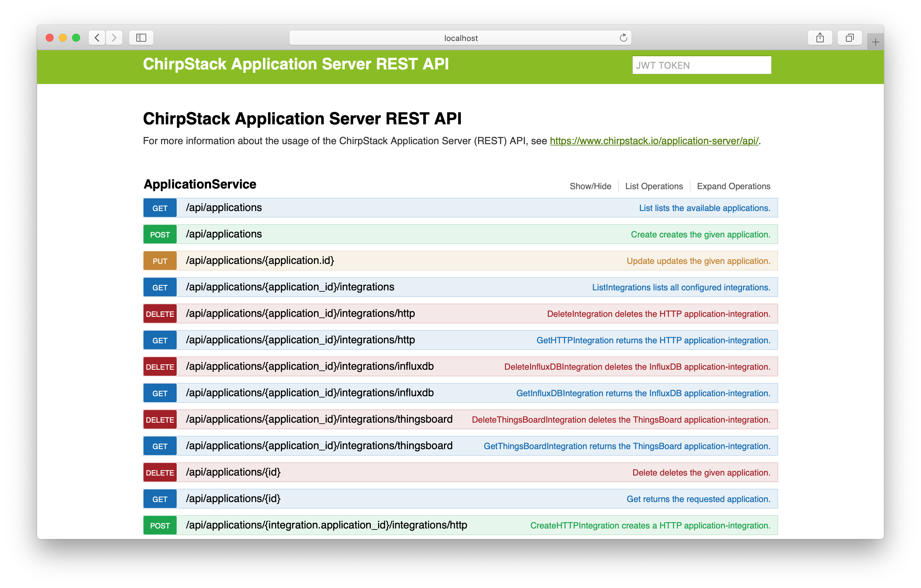Focus the JWT TOKEN input field
Viewport: 921px width, 588px height.
[701, 65]
